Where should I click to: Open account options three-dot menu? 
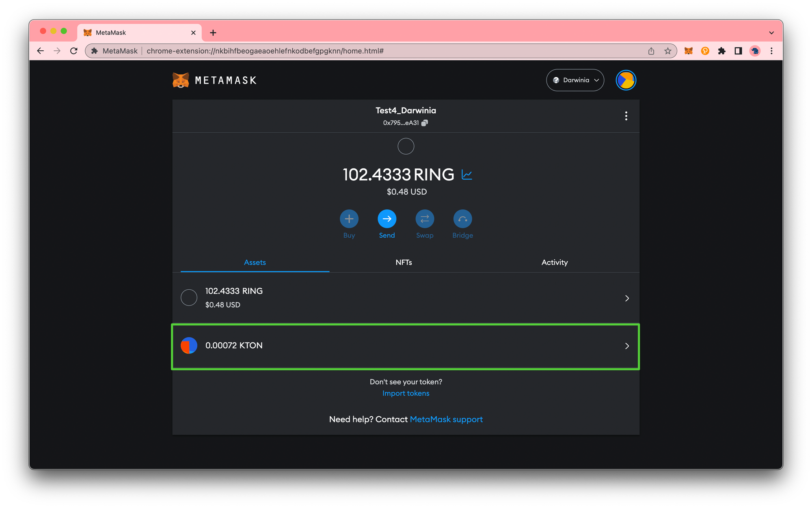click(626, 116)
